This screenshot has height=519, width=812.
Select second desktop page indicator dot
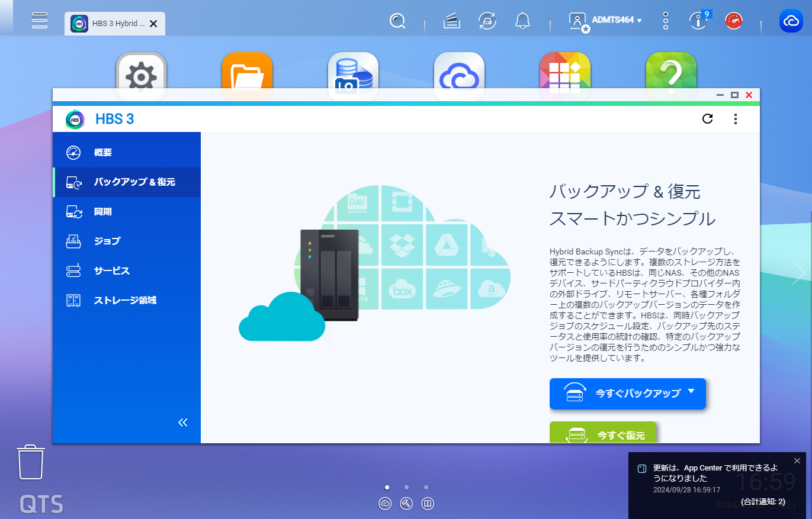coord(406,488)
